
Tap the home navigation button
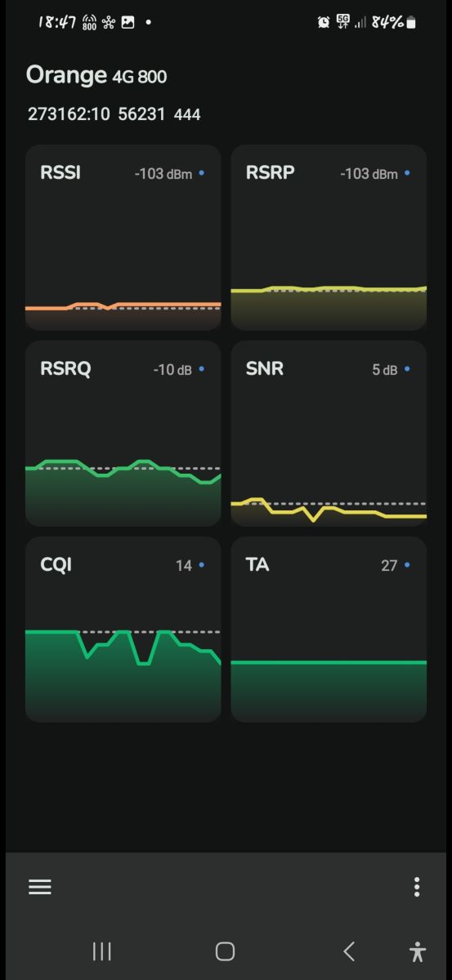(x=225, y=951)
